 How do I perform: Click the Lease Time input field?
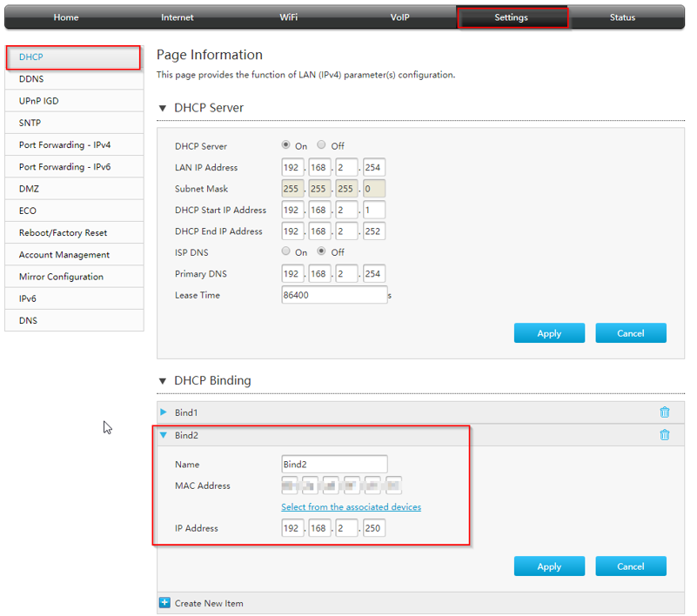(333, 295)
